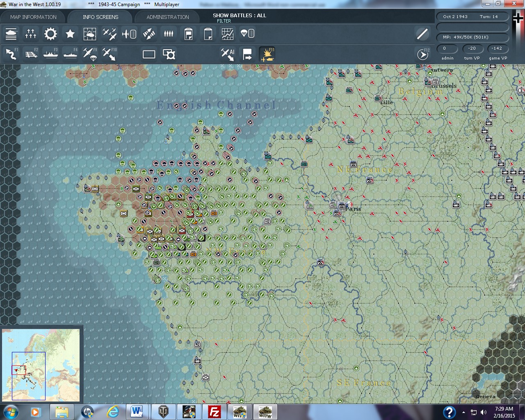Open the losses screen with crosses icon
The image size is (525, 420).
point(31,34)
